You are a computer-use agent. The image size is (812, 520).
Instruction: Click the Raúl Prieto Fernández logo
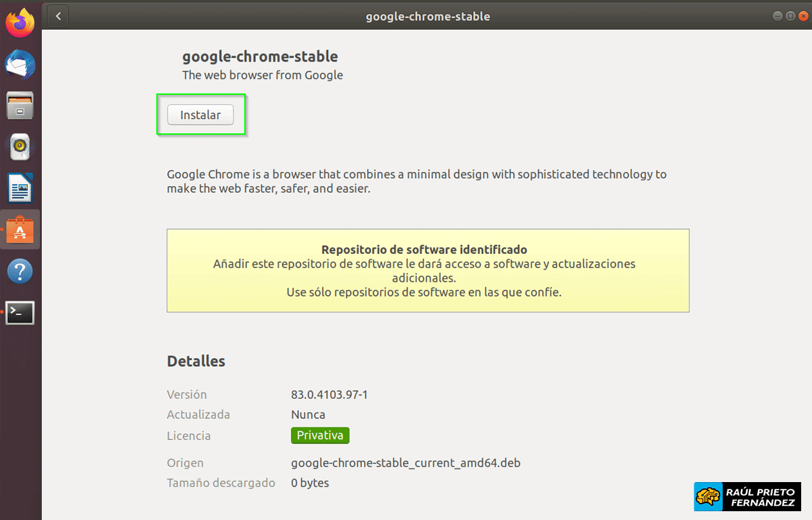747,496
